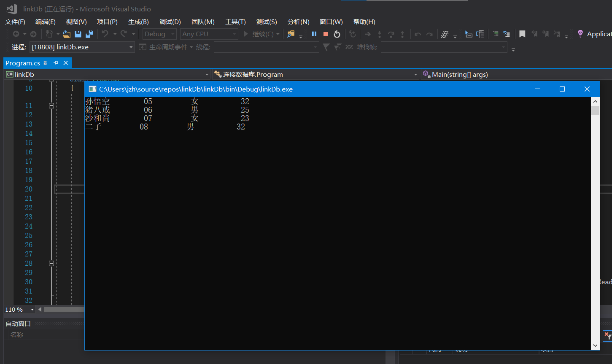Click the thread filter funnel icon
The height and width of the screenshot is (364, 612).
[x=326, y=47]
